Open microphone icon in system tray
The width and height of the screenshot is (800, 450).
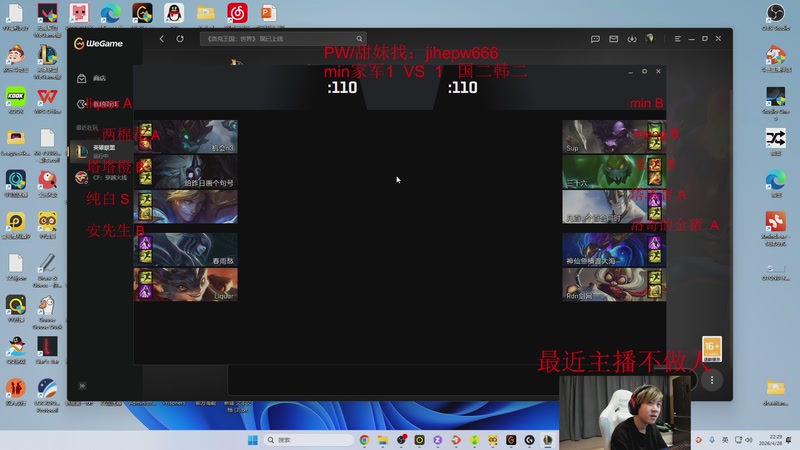point(712,440)
